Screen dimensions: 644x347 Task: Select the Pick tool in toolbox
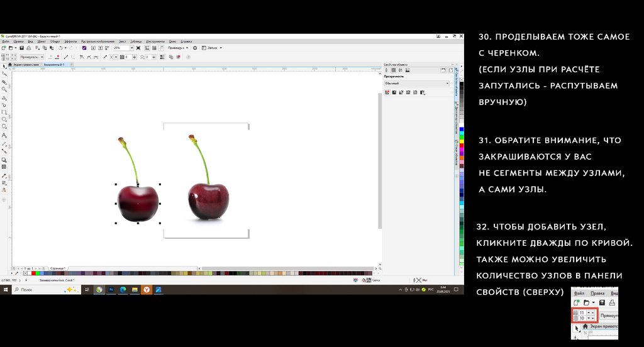coord(4,66)
